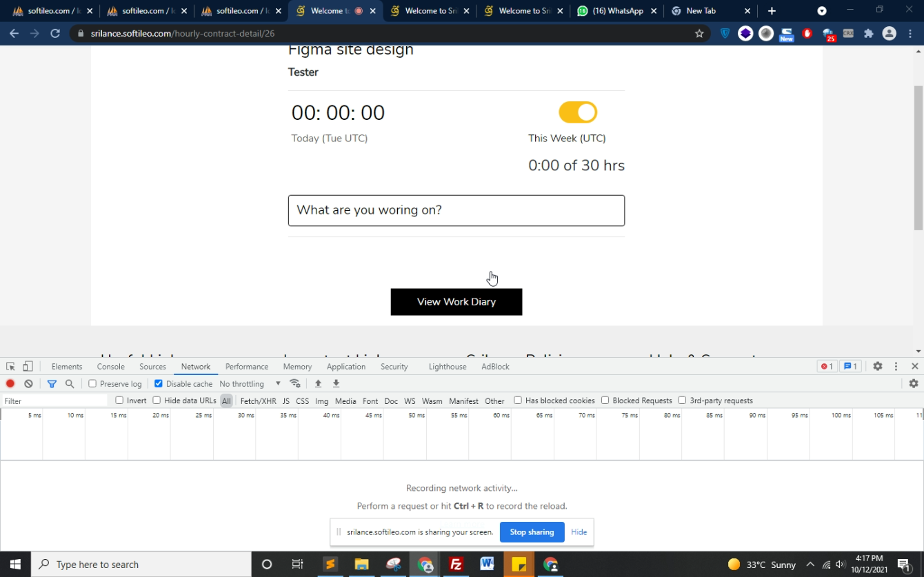Click the 'What are you working on' field

[456, 210]
